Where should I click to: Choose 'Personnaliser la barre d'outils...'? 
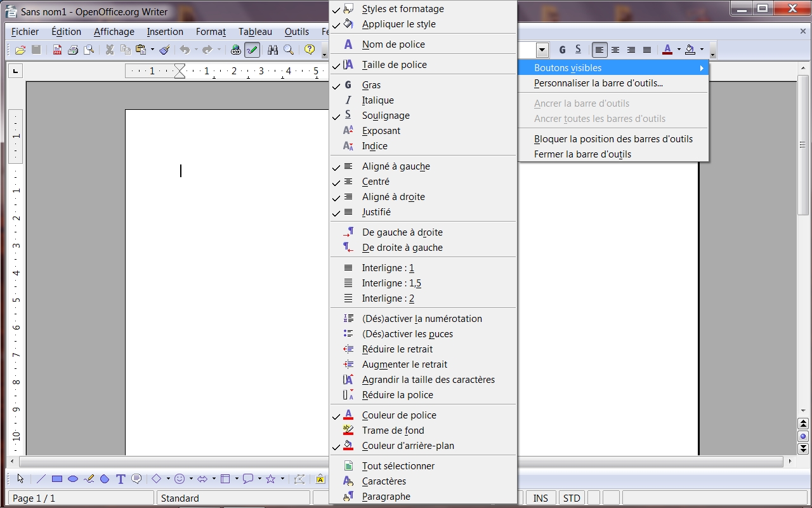pyautogui.click(x=613, y=83)
